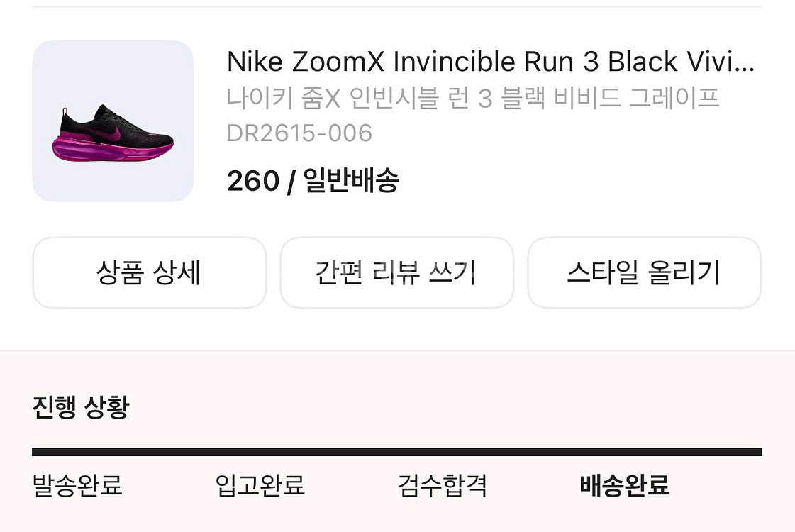Select the 입고완료 status step
Screen dimensions: 795x532
point(260,486)
